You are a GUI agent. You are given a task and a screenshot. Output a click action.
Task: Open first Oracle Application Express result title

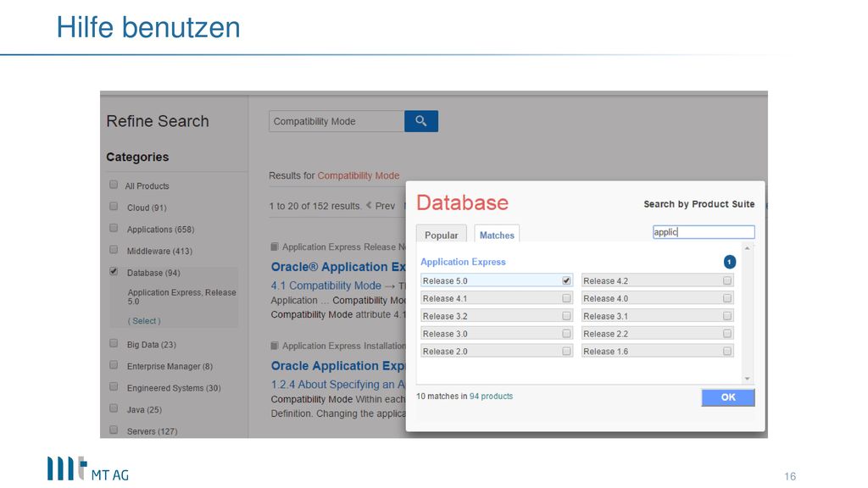click(338, 267)
